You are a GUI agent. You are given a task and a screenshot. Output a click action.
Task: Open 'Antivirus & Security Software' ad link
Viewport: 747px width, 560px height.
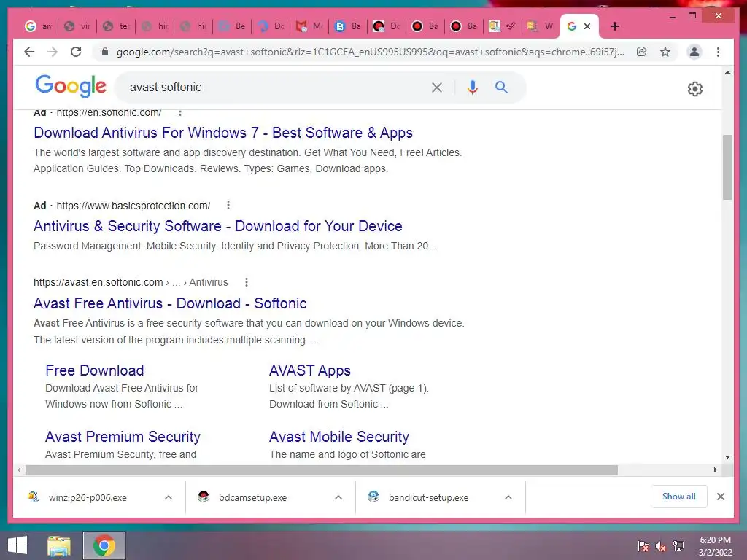pyautogui.click(x=217, y=226)
